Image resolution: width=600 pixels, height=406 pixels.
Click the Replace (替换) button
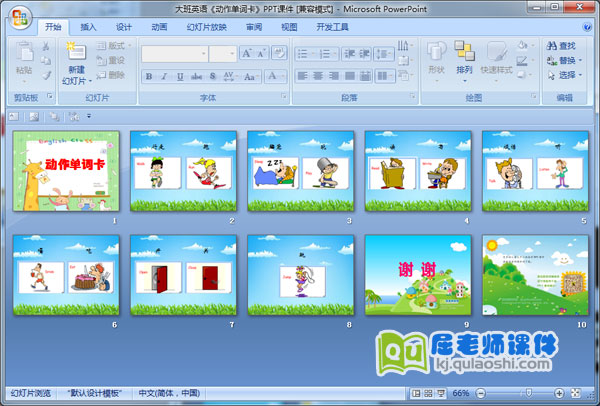point(561,60)
